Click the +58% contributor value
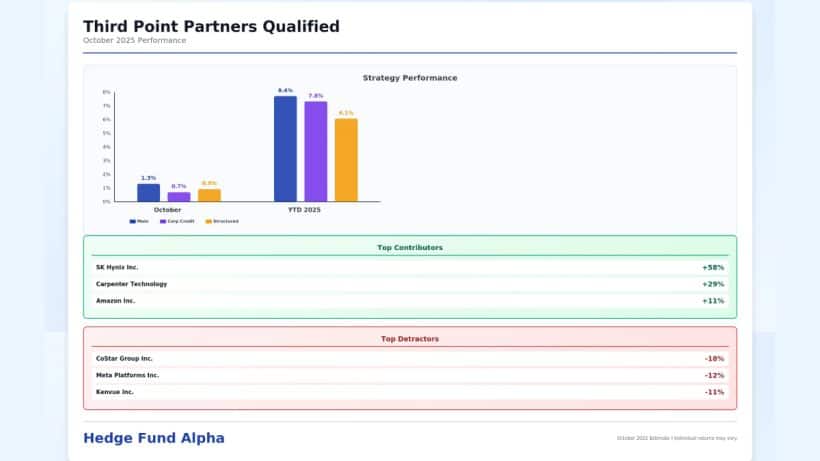The width and height of the screenshot is (820, 461). (713, 268)
